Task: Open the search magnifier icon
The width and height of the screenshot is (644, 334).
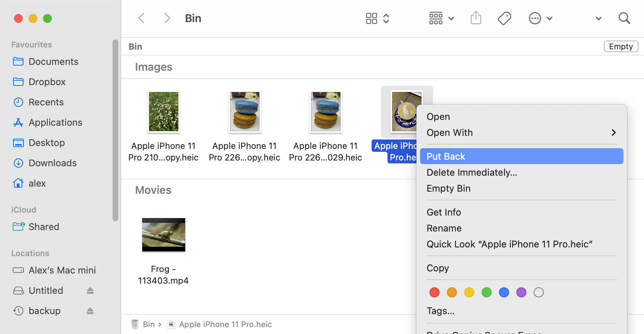Action: click(624, 18)
